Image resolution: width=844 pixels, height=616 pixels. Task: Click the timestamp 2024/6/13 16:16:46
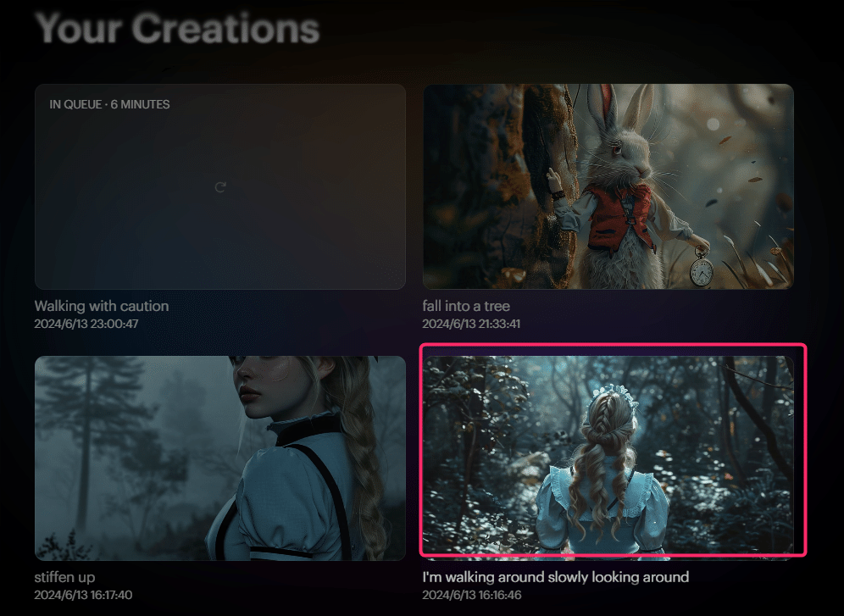click(472, 595)
